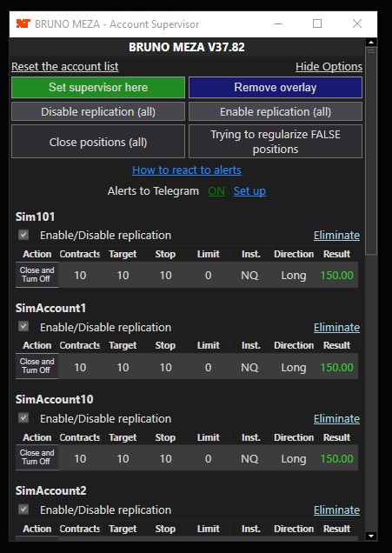Click the scrollbar up arrow
Screen dimensions: 392x553
click(371, 43)
